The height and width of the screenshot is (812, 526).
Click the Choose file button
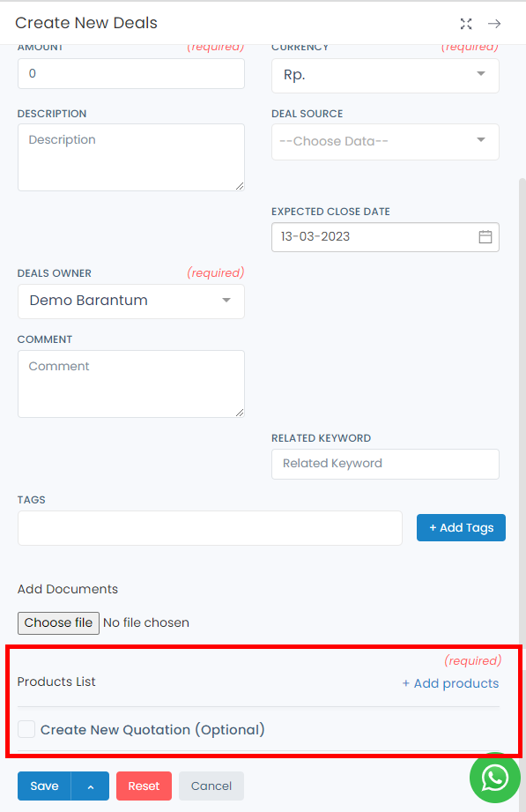point(58,623)
